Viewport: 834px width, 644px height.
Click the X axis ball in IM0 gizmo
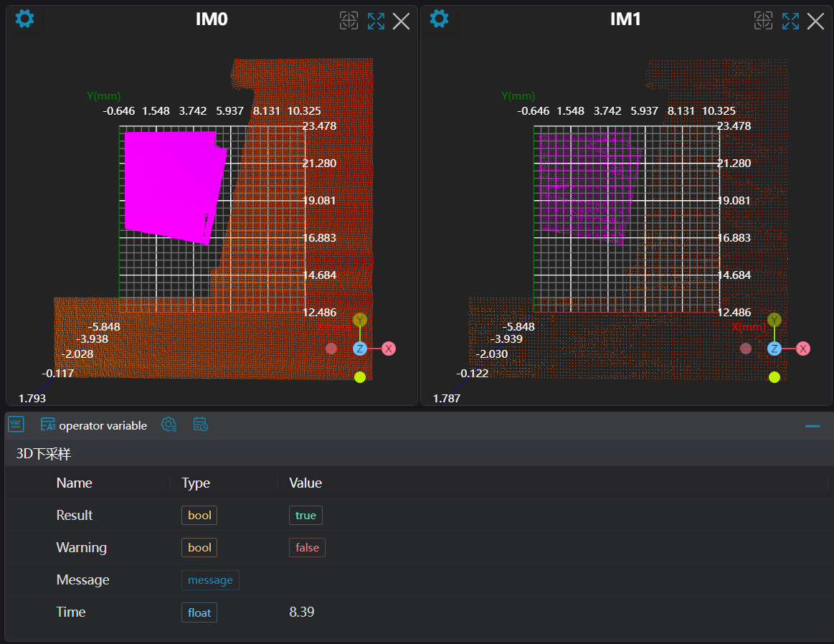click(x=388, y=349)
